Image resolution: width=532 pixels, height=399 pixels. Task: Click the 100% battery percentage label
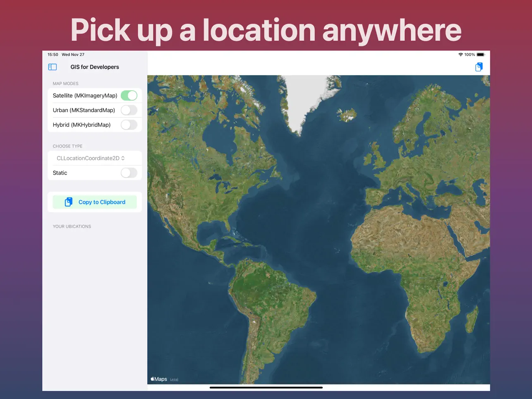(x=470, y=54)
